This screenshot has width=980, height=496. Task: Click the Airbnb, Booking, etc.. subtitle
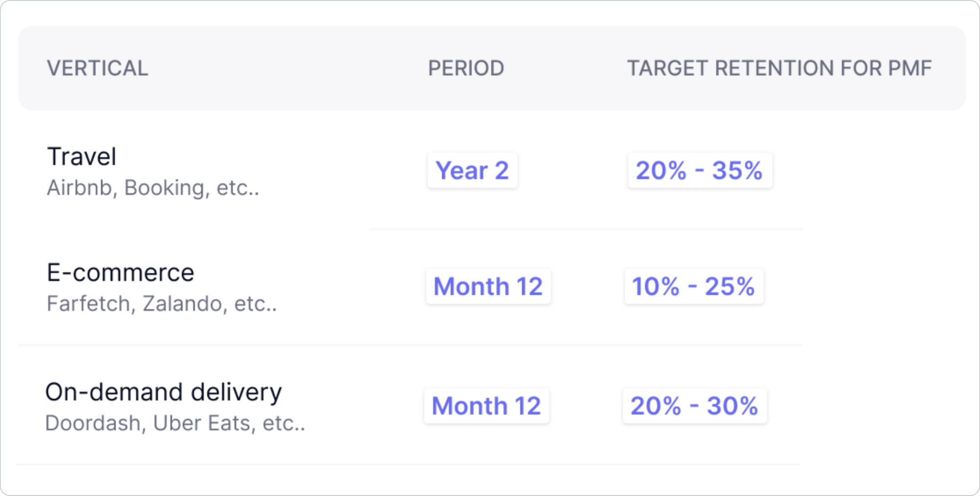tap(153, 188)
